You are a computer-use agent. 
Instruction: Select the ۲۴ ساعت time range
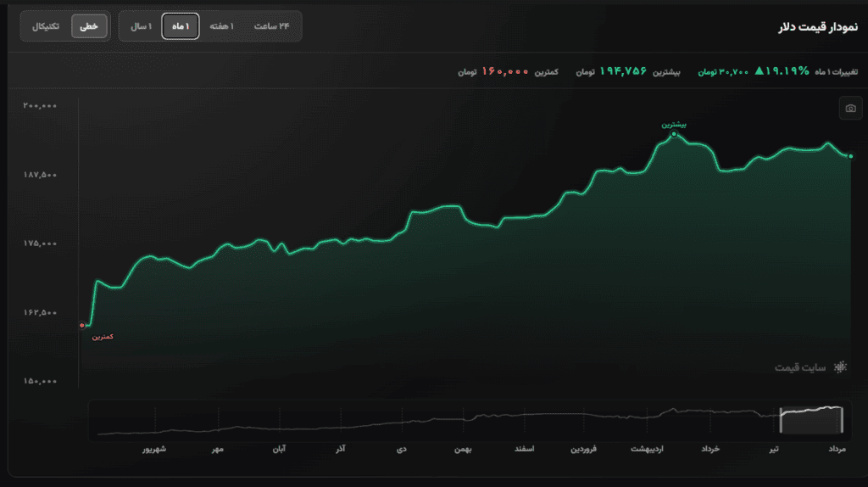272,26
